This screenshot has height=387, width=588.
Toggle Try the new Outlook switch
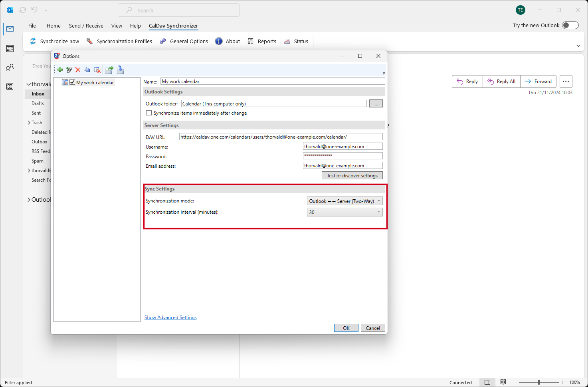(570, 25)
